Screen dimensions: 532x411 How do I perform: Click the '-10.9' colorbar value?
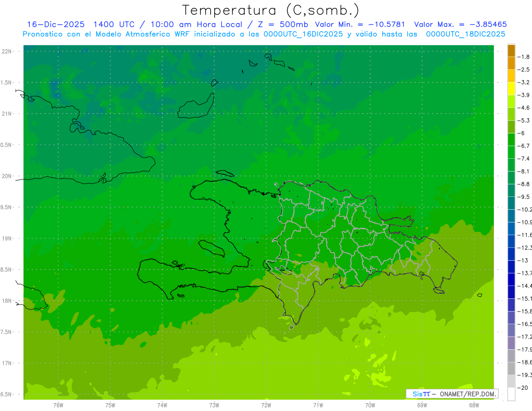click(x=525, y=222)
